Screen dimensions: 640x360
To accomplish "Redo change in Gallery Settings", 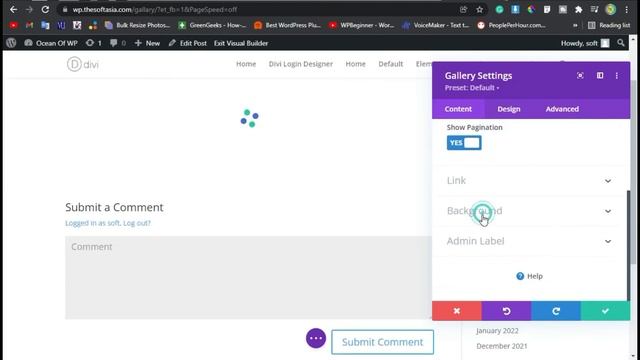I will click(x=556, y=311).
